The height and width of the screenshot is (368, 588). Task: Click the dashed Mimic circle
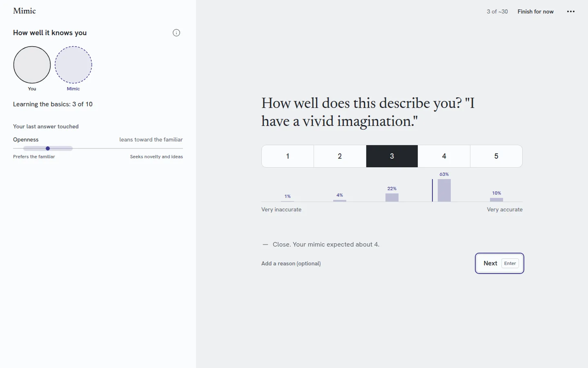coord(73,65)
